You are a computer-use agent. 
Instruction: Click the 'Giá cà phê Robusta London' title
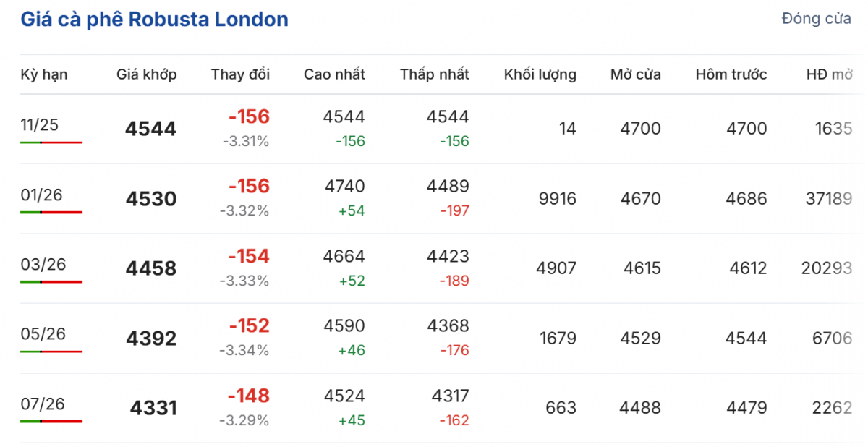[x=154, y=20]
